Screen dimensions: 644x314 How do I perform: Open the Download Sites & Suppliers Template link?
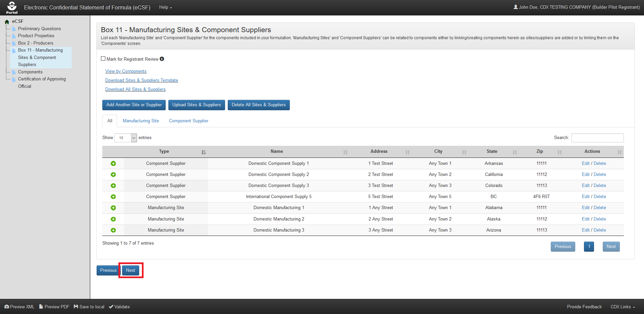[142, 80]
